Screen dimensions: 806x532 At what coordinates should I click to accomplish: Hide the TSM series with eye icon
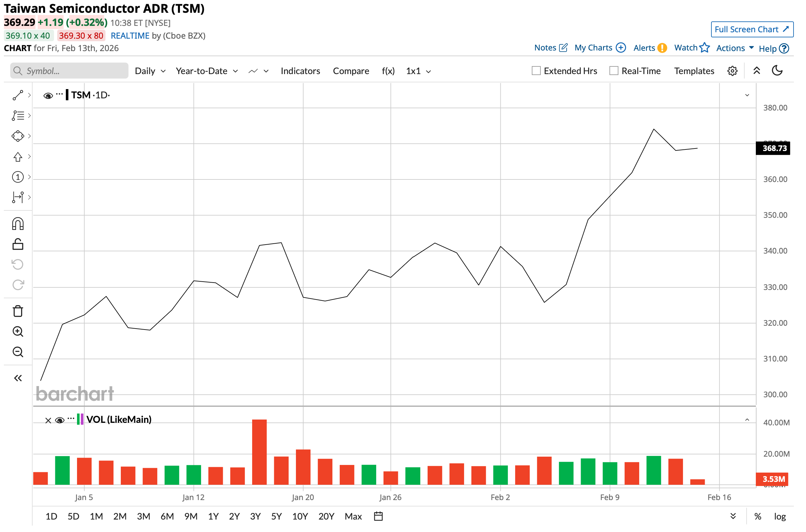coord(48,96)
